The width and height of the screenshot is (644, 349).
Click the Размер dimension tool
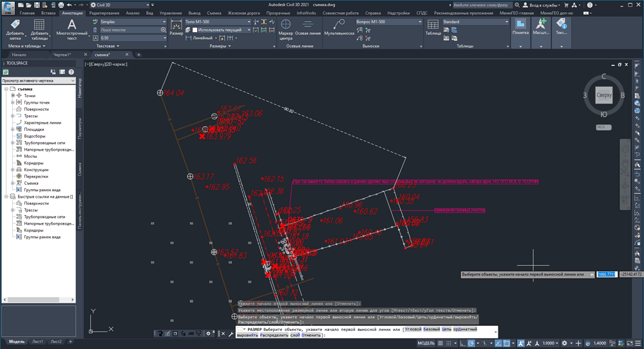tap(176, 28)
